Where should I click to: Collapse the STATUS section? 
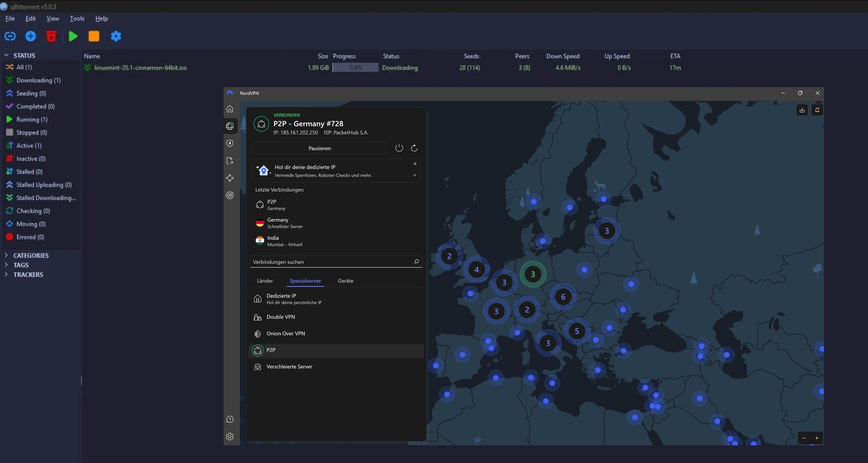pos(6,55)
